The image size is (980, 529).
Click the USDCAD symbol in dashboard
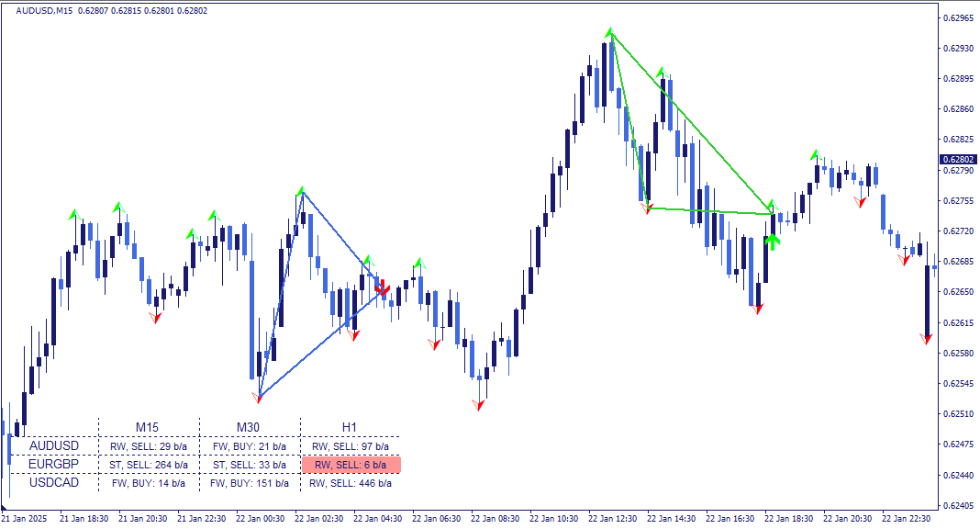point(54,483)
